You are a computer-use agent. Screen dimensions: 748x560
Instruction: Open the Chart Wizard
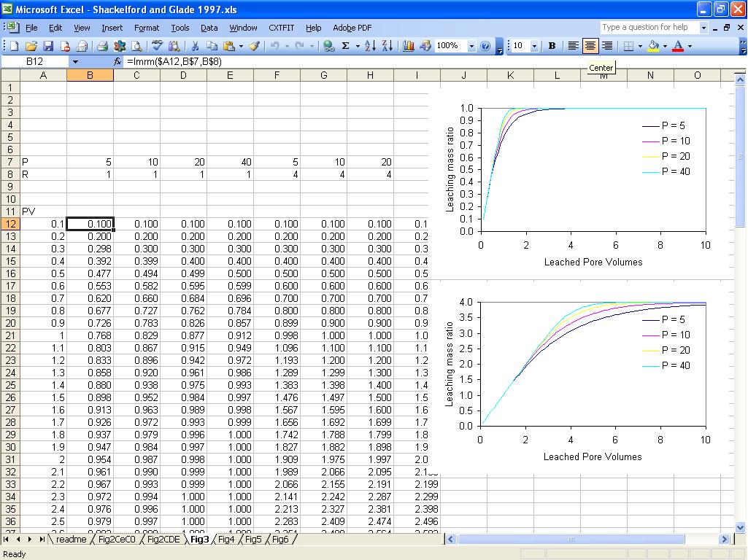(408, 46)
